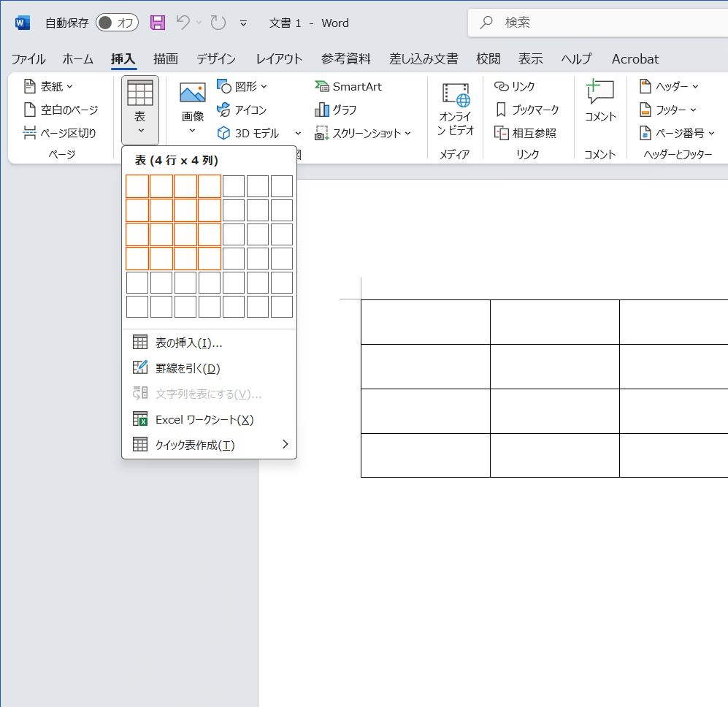Open the ヘッダー header dropdown
728x707 pixels.
click(669, 86)
